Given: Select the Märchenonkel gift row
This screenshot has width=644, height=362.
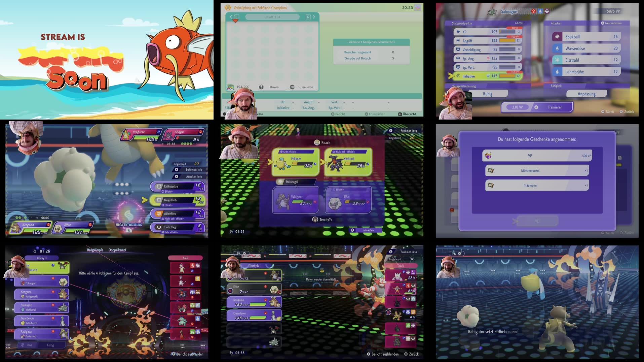Looking at the screenshot, I should [x=537, y=170].
